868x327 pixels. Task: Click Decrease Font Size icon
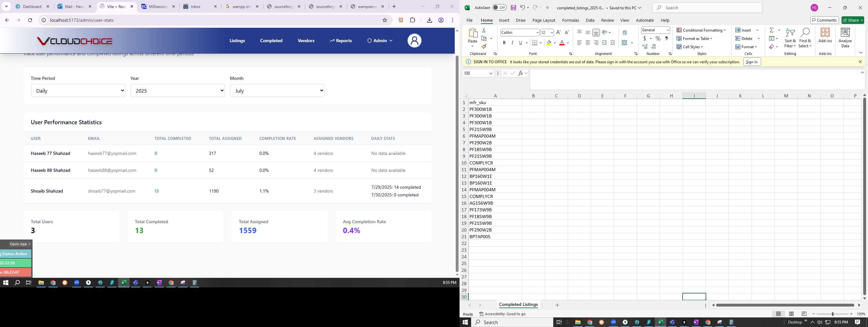567,32
